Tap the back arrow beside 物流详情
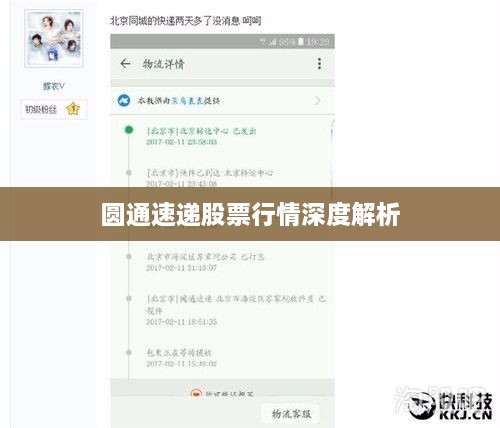Viewport: 500px width, 428px height. [x=125, y=63]
